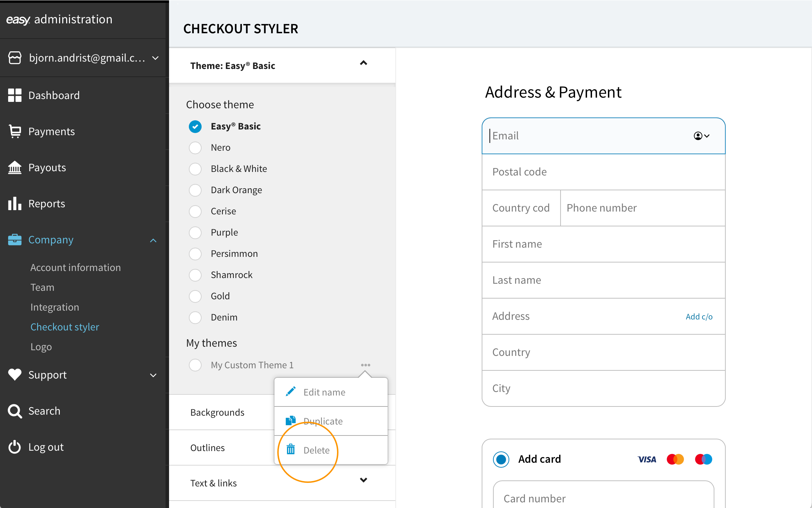Select My Custom Theme 1 radio button

coord(195,365)
